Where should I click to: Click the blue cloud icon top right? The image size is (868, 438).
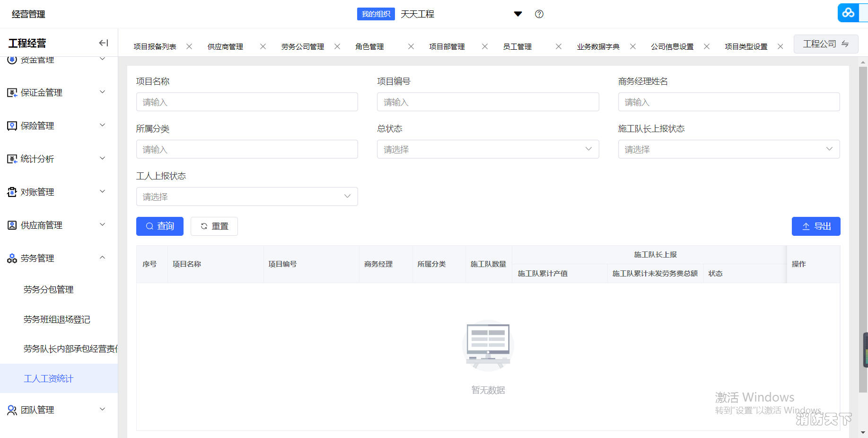click(x=848, y=13)
